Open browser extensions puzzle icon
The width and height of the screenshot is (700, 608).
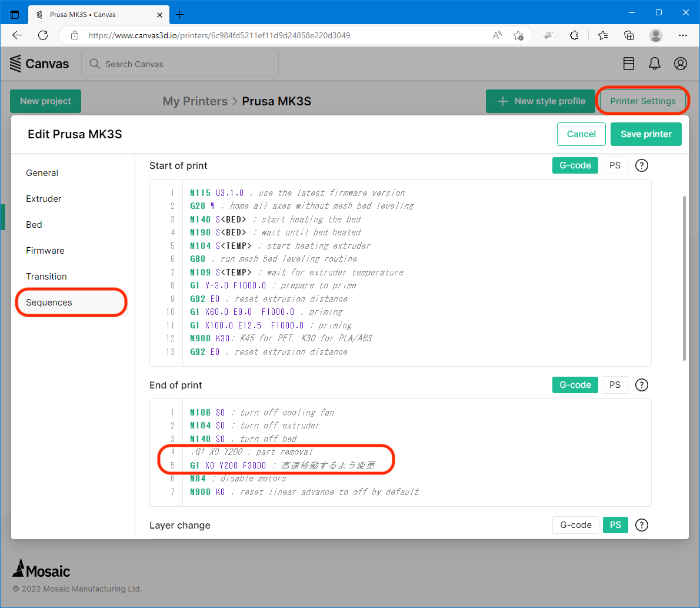click(574, 35)
